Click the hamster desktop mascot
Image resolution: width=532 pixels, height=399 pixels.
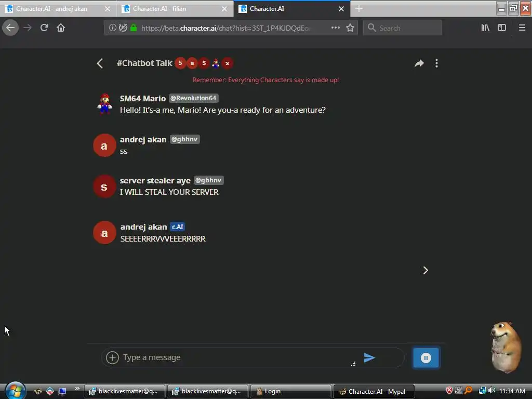(506, 347)
